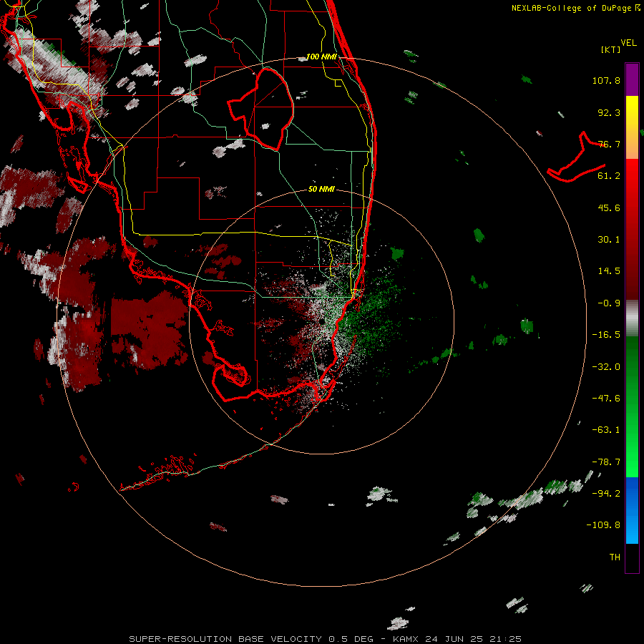Pick the blue segment of the color bar
Image resolution: width=644 pixels, height=644 pixels.
[x=632, y=510]
